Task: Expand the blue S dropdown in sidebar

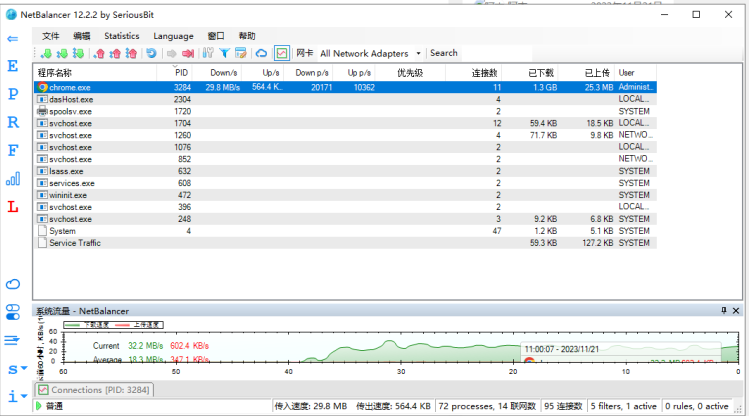Action: coord(15,369)
